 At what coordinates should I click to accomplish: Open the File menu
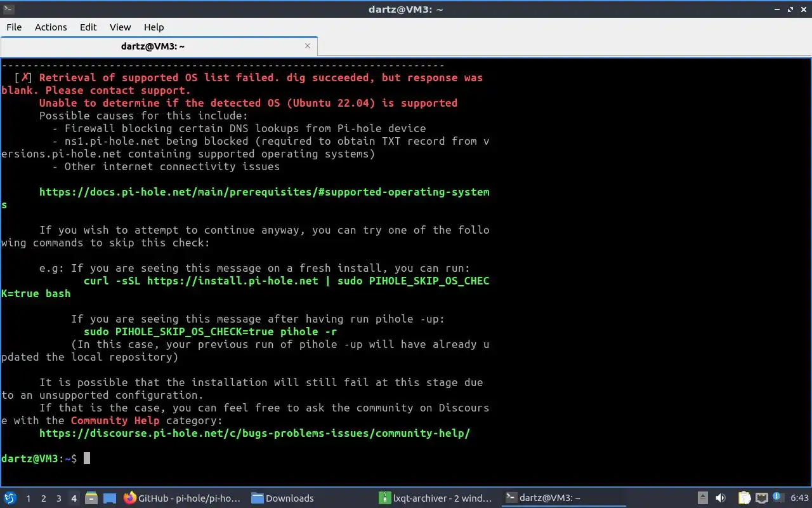pyautogui.click(x=14, y=27)
